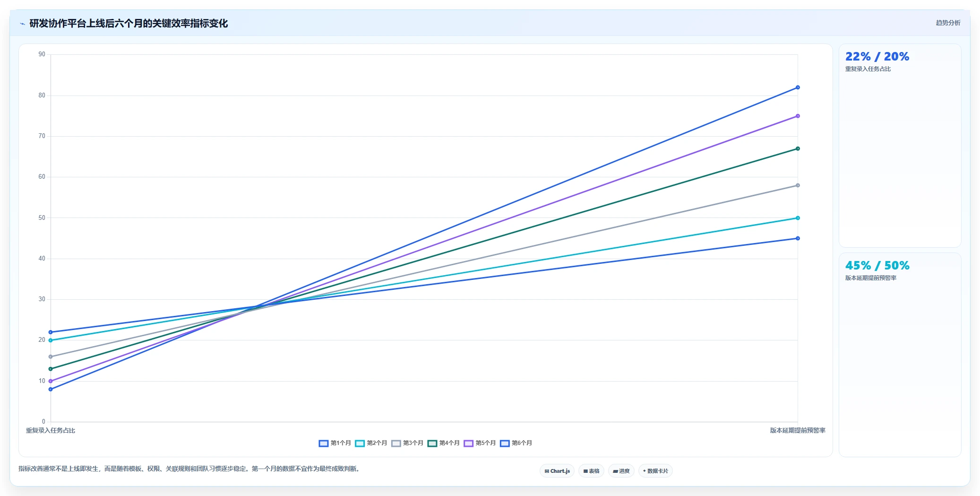Select the 数据卡片 chip
Screen dimensions: 980x496
[x=655, y=471]
